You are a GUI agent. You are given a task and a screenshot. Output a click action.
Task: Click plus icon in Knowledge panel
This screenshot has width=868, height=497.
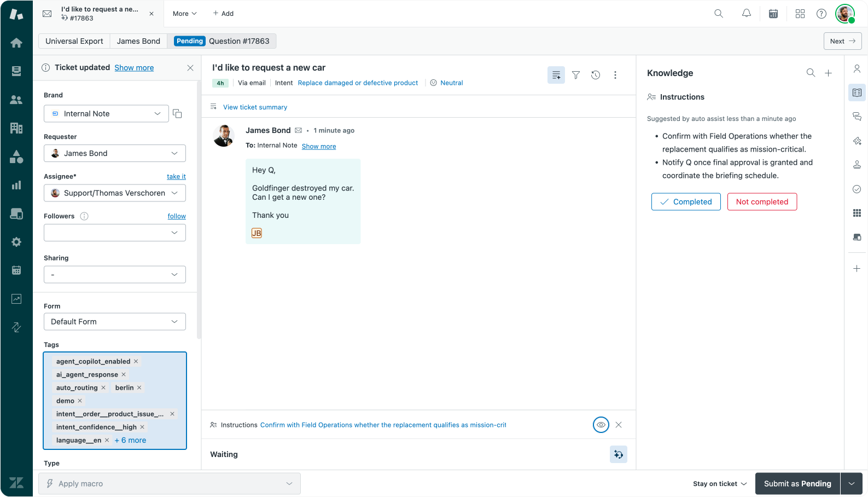pos(829,73)
